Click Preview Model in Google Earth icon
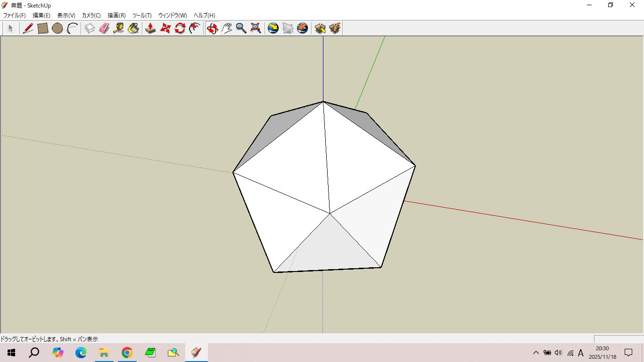Viewport: 644px width, 362px height. coord(302,28)
